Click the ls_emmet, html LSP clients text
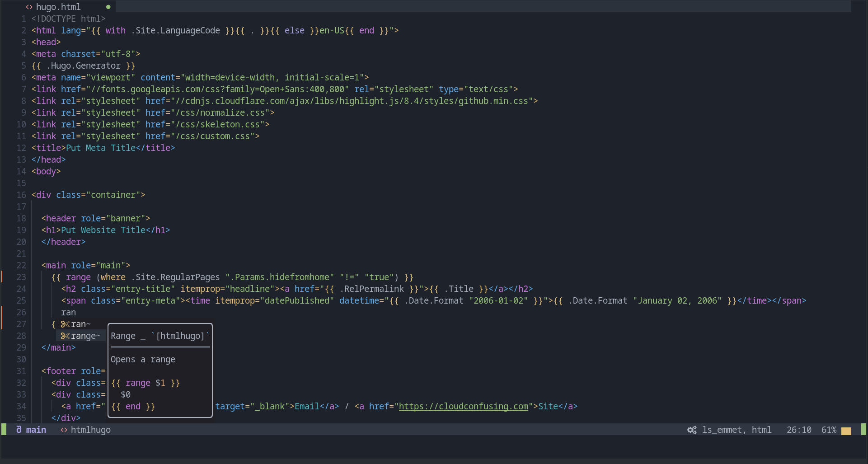The image size is (868, 464). coord(737,430)
